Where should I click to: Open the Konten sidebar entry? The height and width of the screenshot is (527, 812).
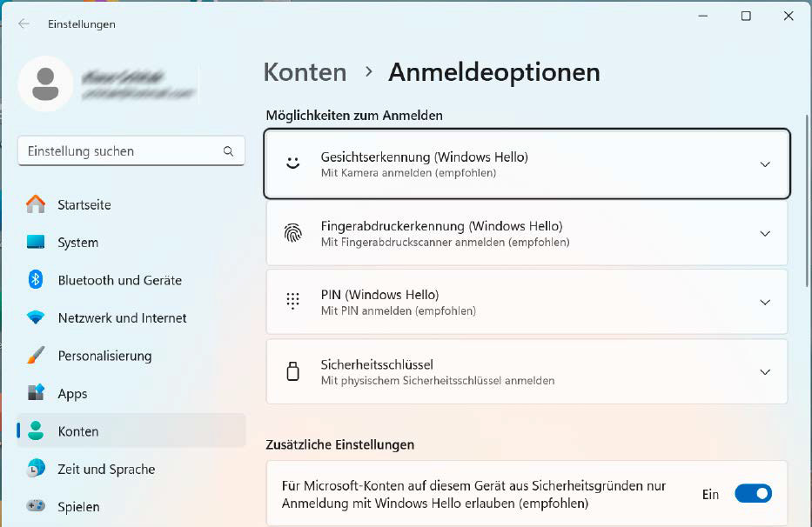tap(78, 430)
